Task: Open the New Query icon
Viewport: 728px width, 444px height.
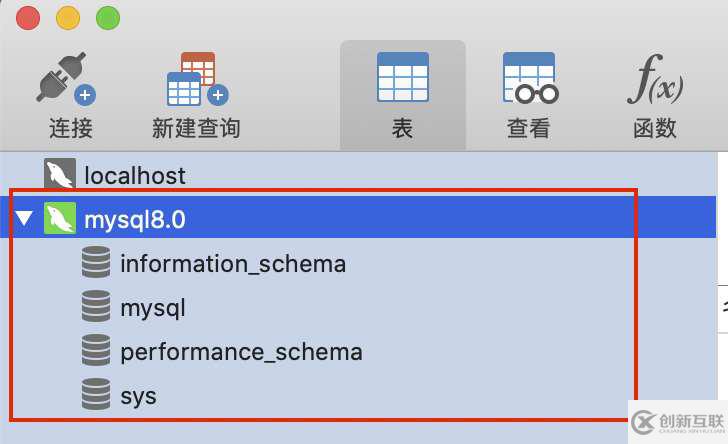Action: pos(196,80)
